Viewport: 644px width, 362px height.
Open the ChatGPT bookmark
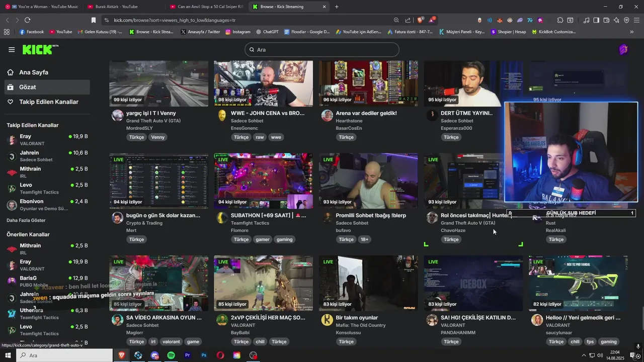click(267, 32)
